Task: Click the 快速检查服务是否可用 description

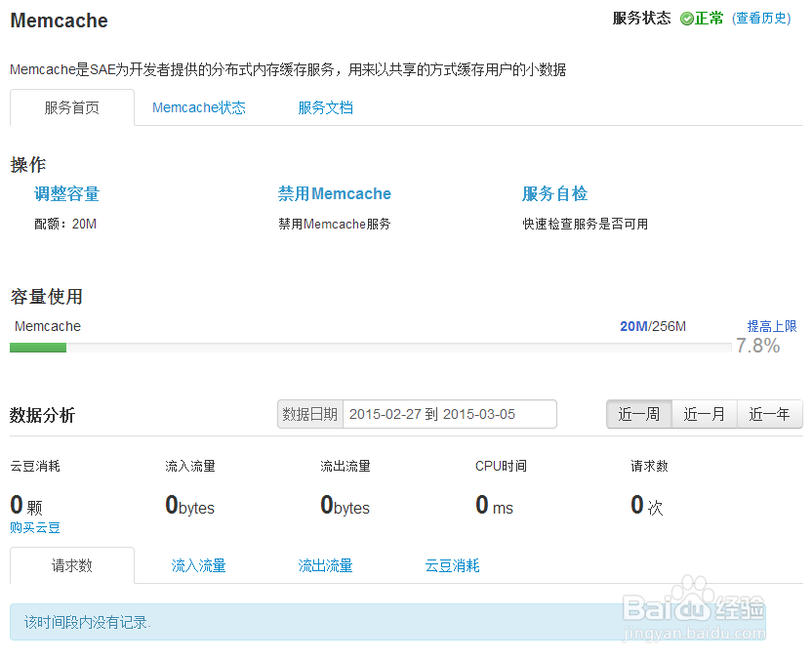Action: pyautogui.click(x=586, y=224)
